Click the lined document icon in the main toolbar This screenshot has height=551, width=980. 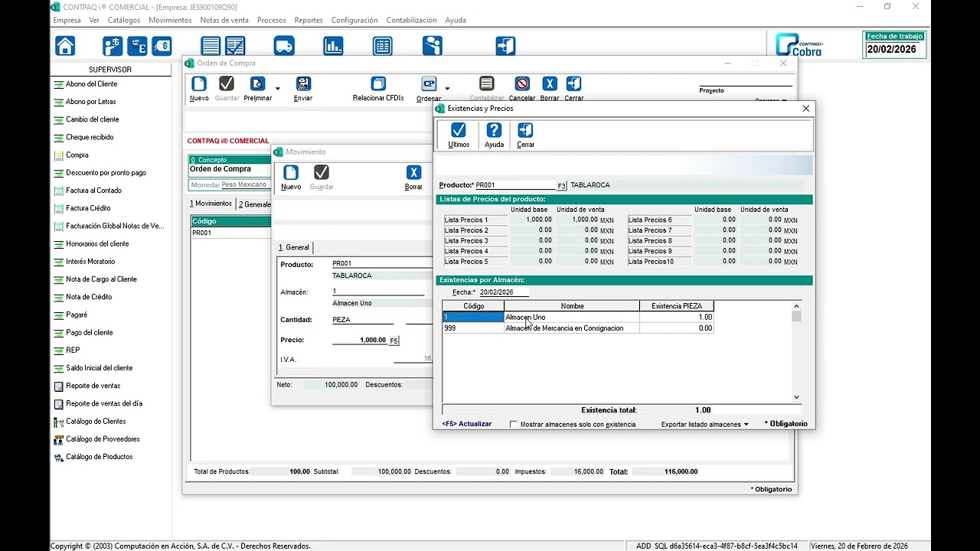[x=211, y=46]
